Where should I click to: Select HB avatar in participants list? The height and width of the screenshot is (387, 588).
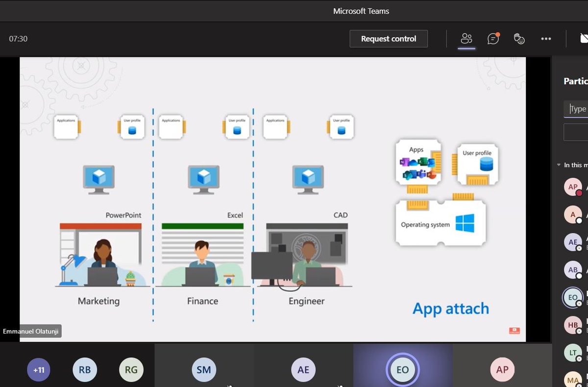coord(573,325)
